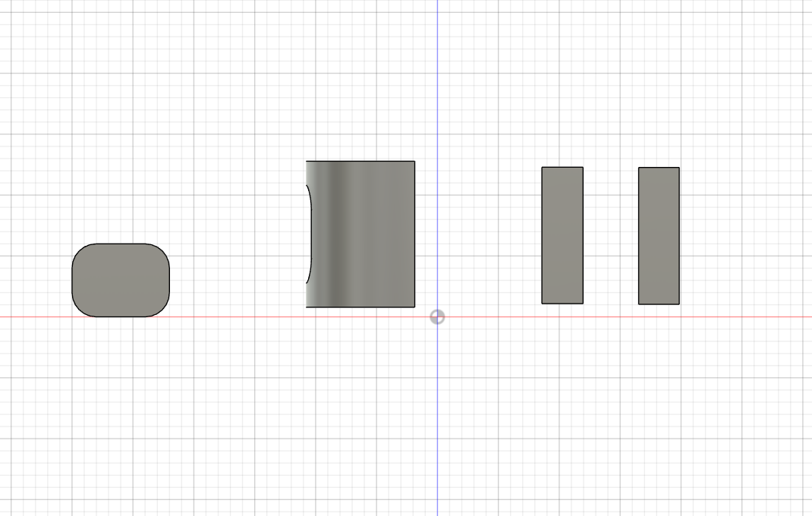The image size is (812, 516).
Task: Select the red horizontal axis line
Action: click(228, 317)
